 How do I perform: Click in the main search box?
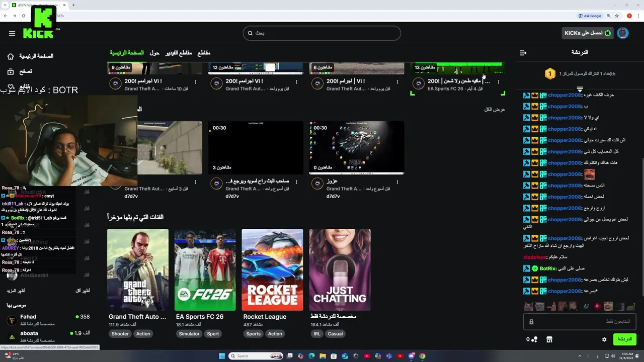(322, 33)
